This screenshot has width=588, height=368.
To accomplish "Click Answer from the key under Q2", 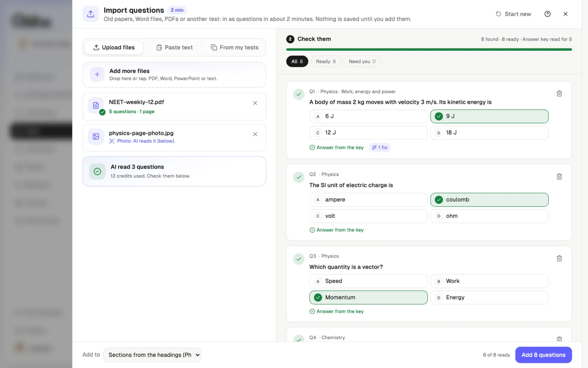I will coord(336,230).
